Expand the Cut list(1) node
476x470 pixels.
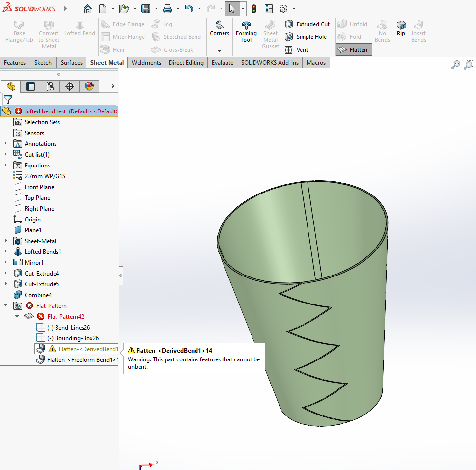click(6, 155)
